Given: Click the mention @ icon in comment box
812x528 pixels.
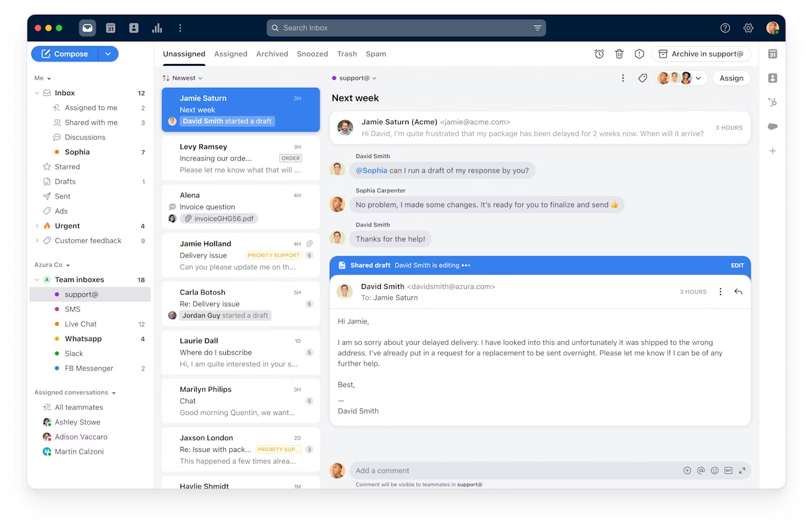Looking at the screenshot, I should click(701, 471).
